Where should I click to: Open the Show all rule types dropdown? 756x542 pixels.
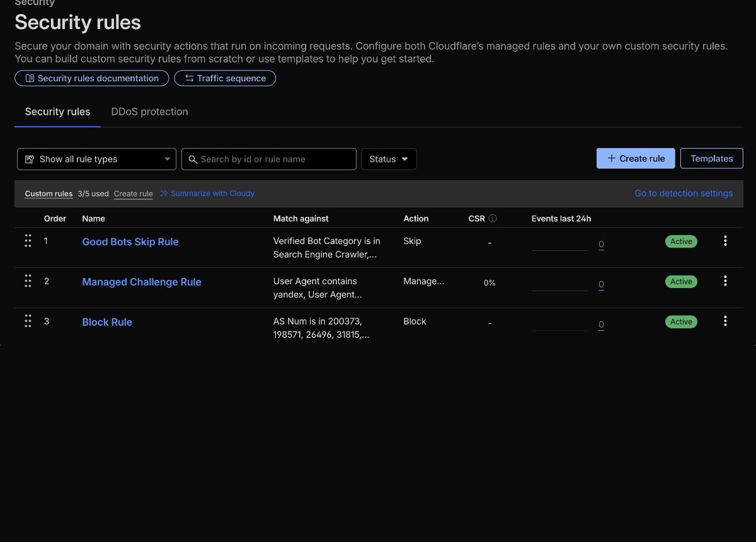(x=96, y=159)
